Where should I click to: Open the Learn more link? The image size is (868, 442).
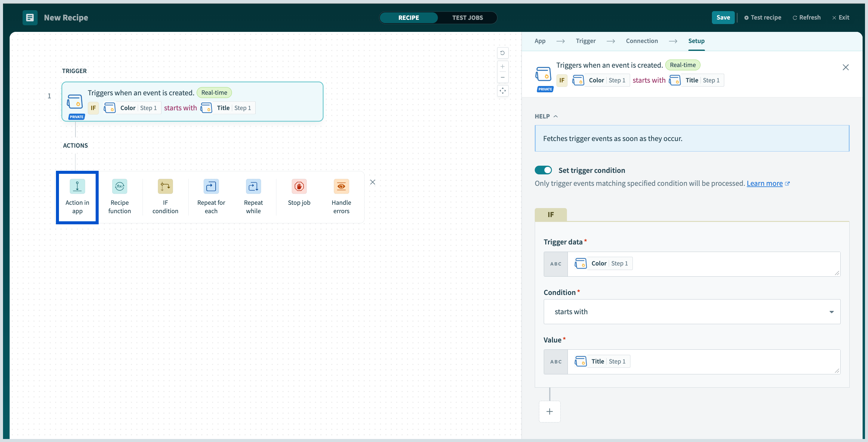click(764, 183)
